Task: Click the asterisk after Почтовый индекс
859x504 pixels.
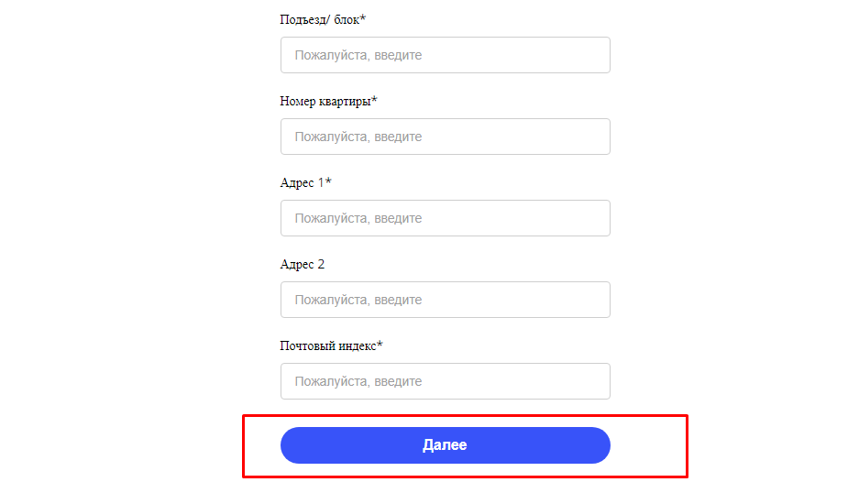Action: pyautogui.click(x=380, y=345)
